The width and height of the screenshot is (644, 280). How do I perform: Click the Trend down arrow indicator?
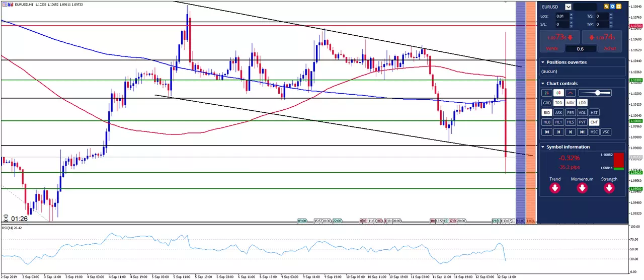(x=555, y=188)
